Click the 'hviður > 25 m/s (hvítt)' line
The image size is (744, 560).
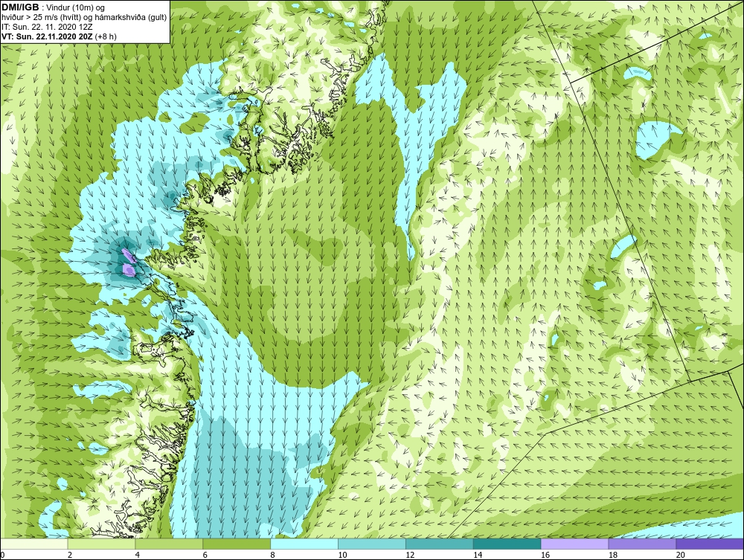click(x=40, y=17)
